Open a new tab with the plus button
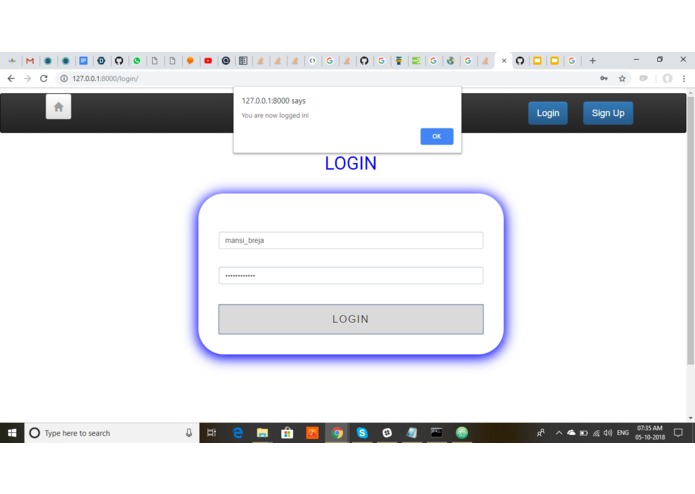 pos(593,61)
